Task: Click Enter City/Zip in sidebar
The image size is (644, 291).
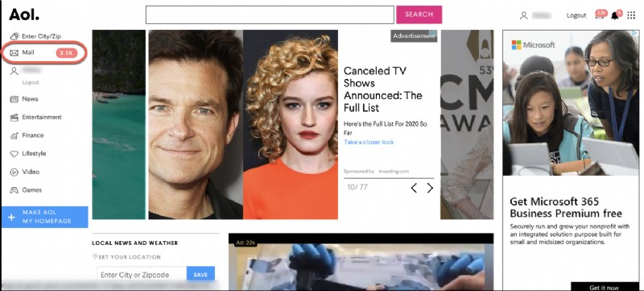Action: (42, 36)
